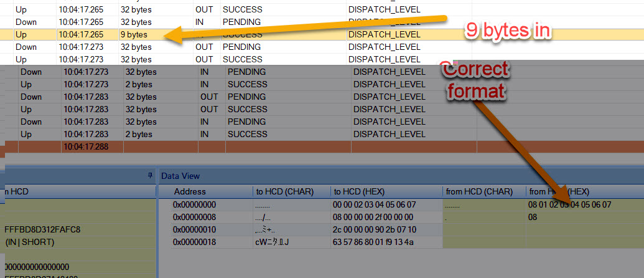The height and width of the screenshot is (278, 644).
Task: Select the orange 10:04:17.288 row
Action: (322, 147)
